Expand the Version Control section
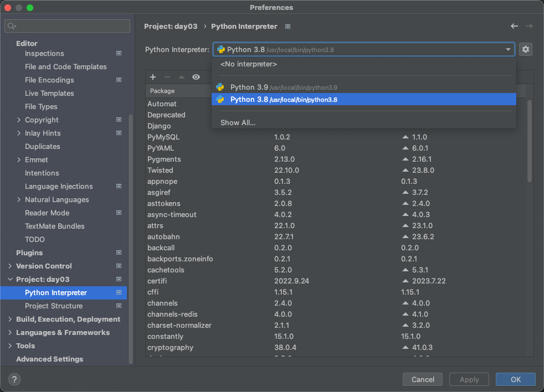This screenshot has width=544, height=392. click(x=10, y=266)
